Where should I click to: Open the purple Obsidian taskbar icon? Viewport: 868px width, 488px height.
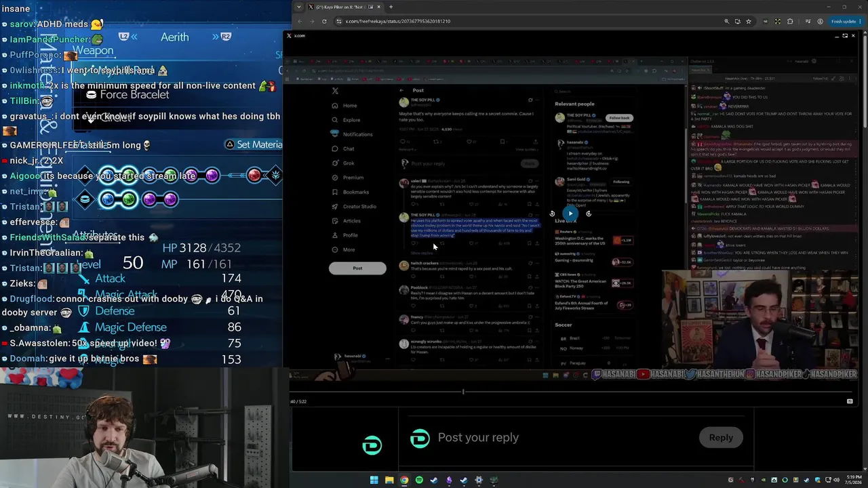(449, 480)
